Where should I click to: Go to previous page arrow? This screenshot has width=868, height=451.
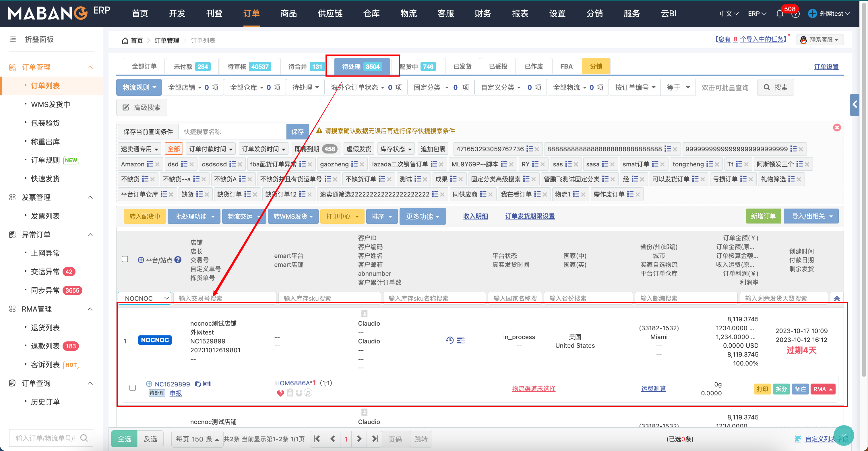pos(333,439)
